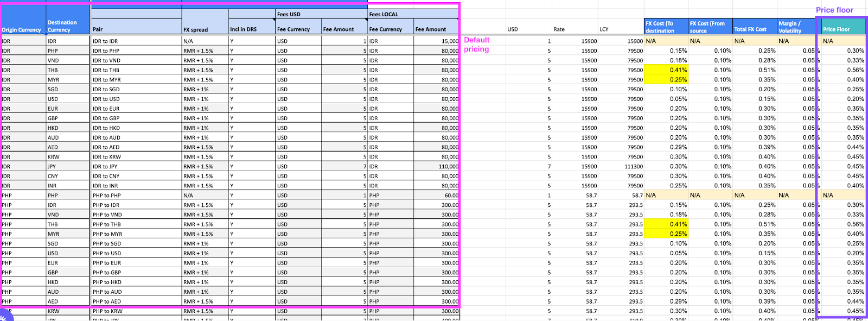Select the IDR to SGD pair cell
Image resolution: width=868 pixels, height=321 pixels.
[x=136, y=89]
